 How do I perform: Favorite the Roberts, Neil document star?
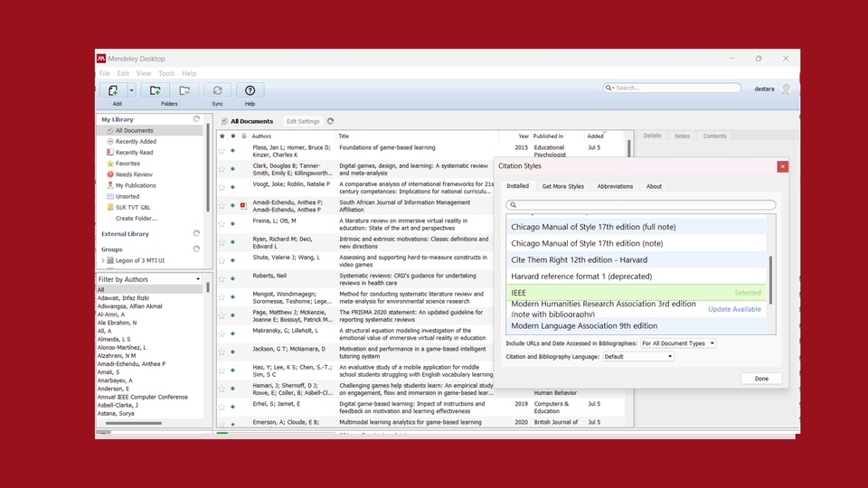[x=222, y=278]
